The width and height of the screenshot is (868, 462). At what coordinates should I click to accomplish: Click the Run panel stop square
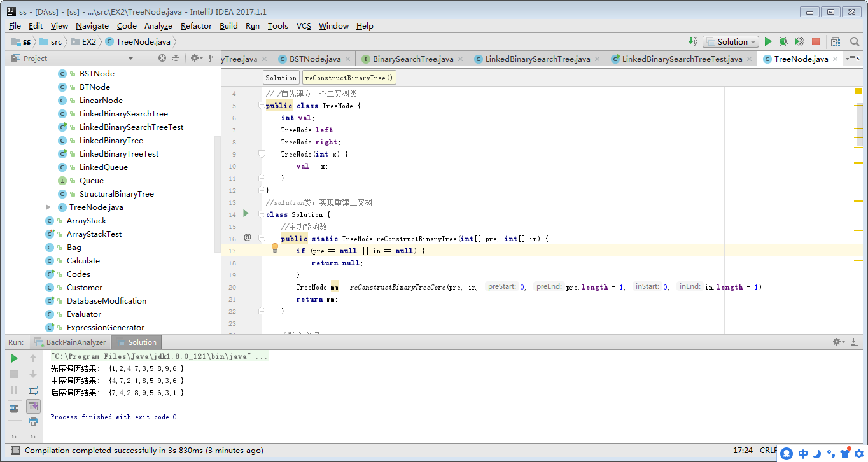click(x=14, y=374)
